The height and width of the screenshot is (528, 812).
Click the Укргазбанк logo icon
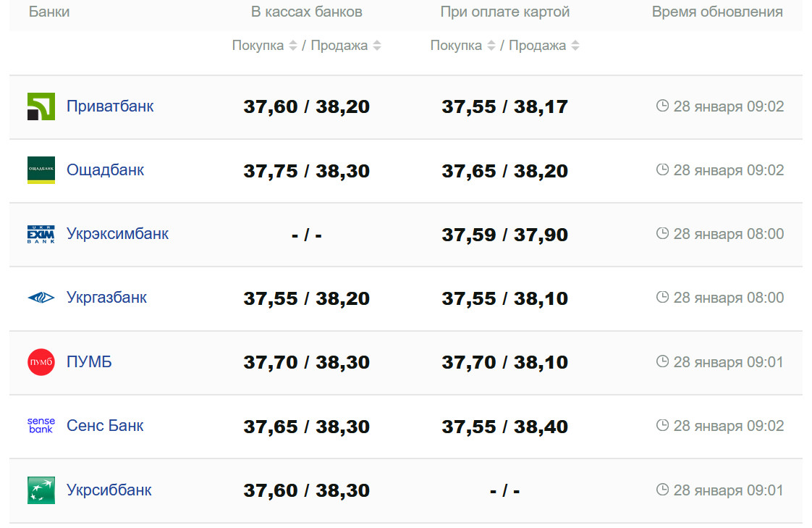coord(41,298)
